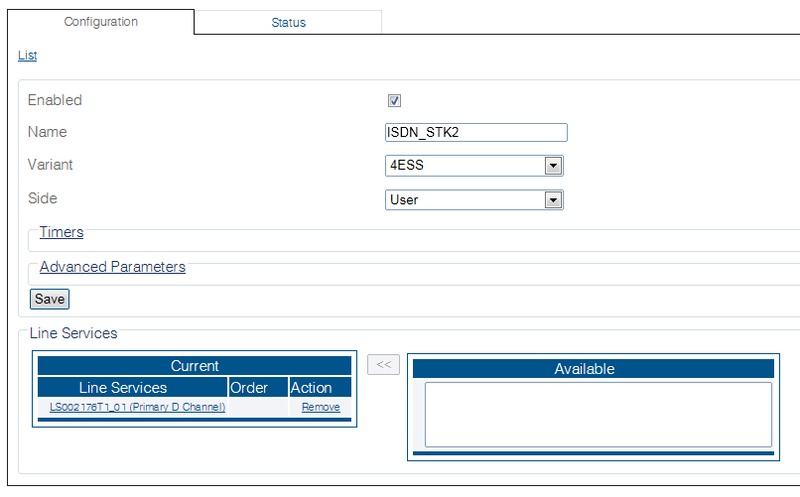Expand the Advanced Parameters section

tap(112, 267)
